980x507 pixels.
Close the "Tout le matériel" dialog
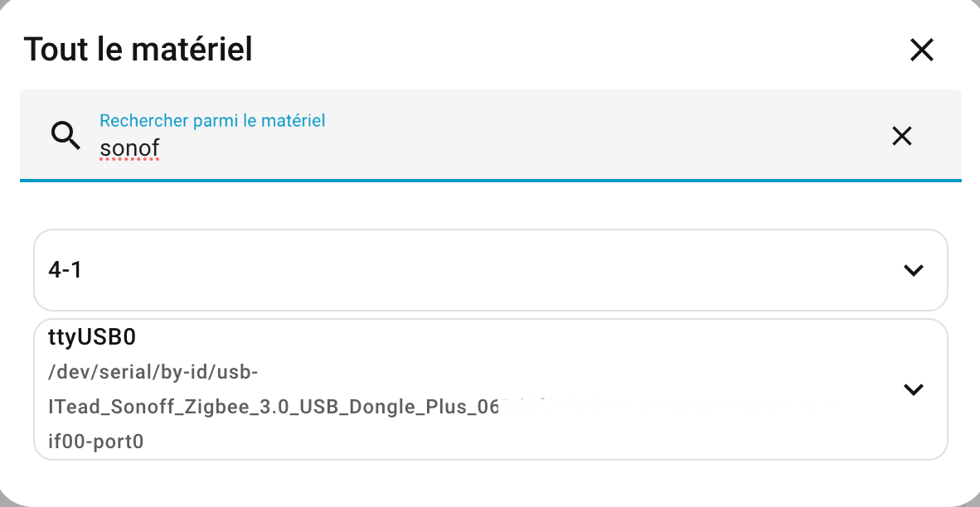pyautogui.click(x=921, y=50)
